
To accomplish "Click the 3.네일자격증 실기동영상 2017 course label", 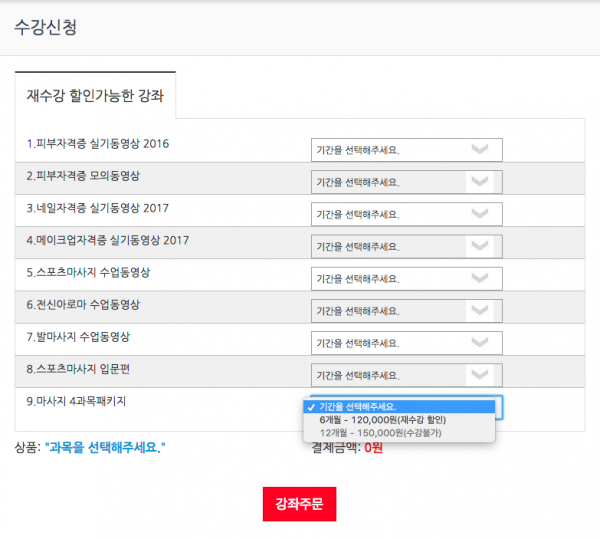I will (x=97, y=208).
